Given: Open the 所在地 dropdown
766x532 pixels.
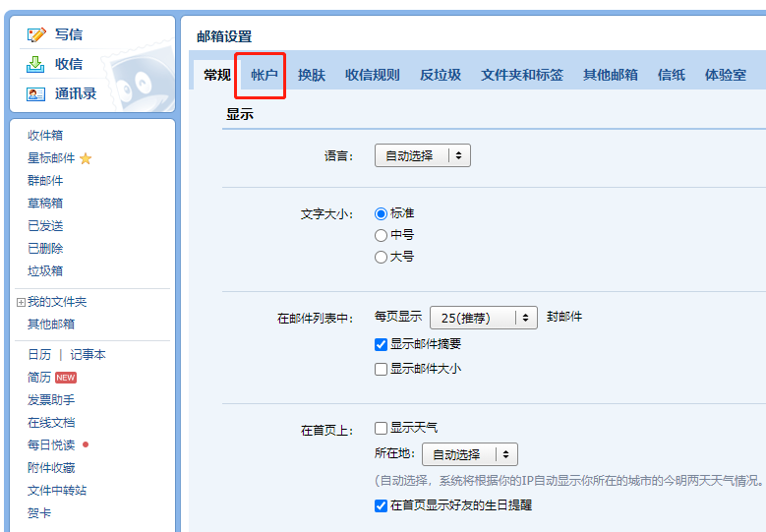Looking at the screenshot, I should coord(470,454).
